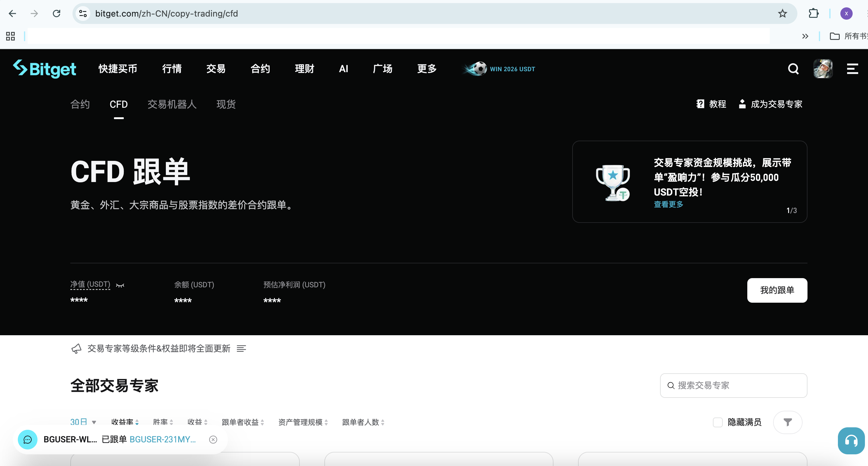Switch to the 现货 tab
Screen dimensions: 868x466
tap(226, 104)
